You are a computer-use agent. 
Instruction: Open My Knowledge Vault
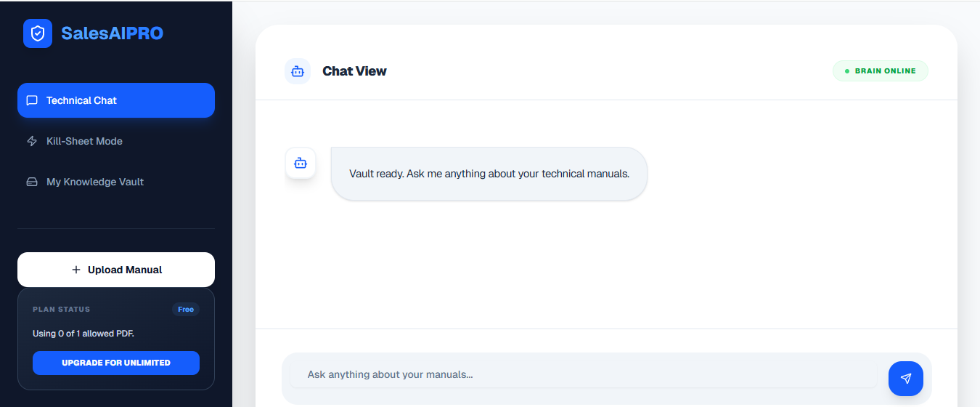[95, 182]
